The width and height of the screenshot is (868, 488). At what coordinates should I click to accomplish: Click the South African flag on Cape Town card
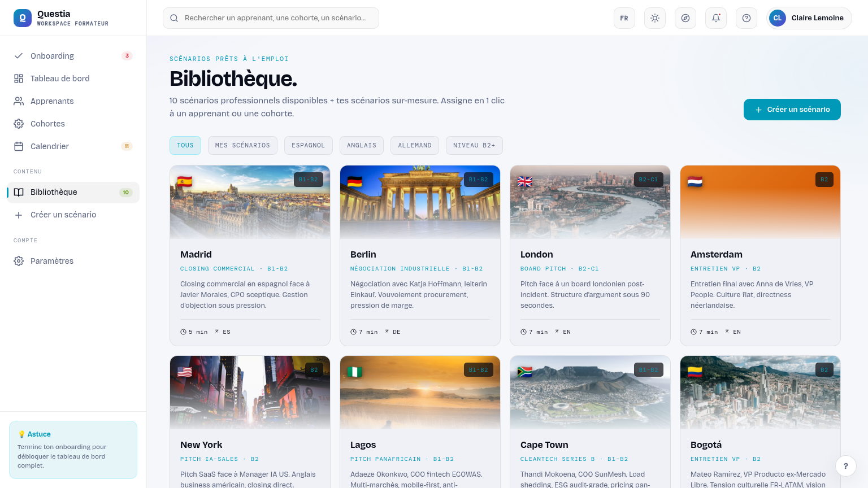click(x=525, y=372)
